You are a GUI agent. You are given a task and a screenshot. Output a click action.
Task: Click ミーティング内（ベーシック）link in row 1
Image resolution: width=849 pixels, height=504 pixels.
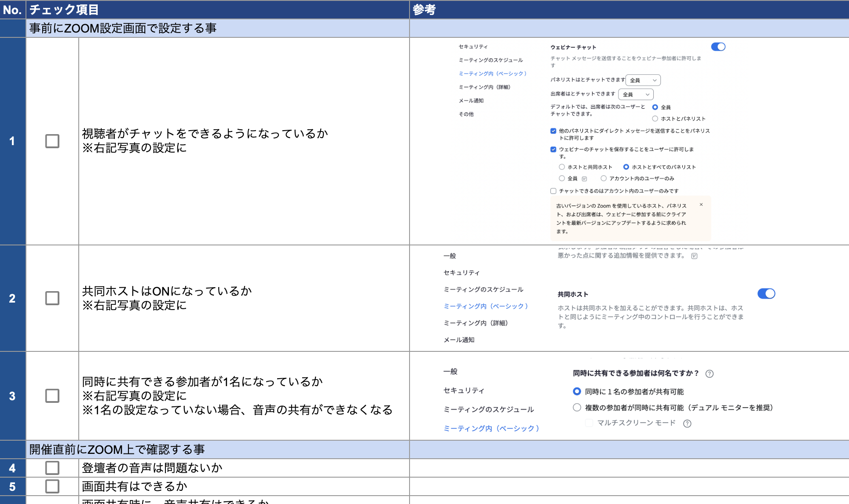[x=492, y=73]
